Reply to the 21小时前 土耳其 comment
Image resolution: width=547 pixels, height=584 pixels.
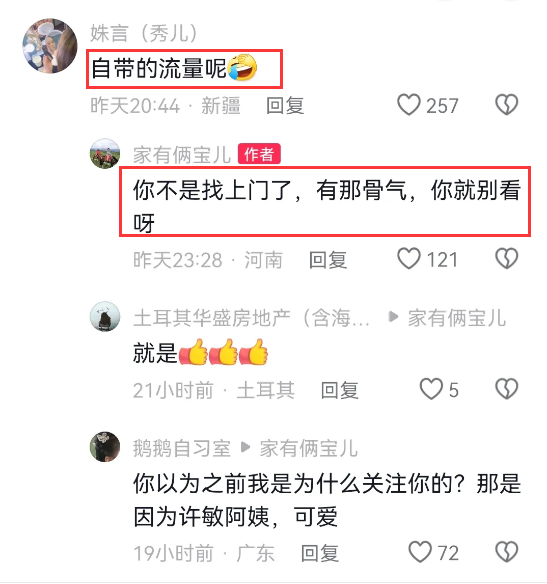[340, 390]
